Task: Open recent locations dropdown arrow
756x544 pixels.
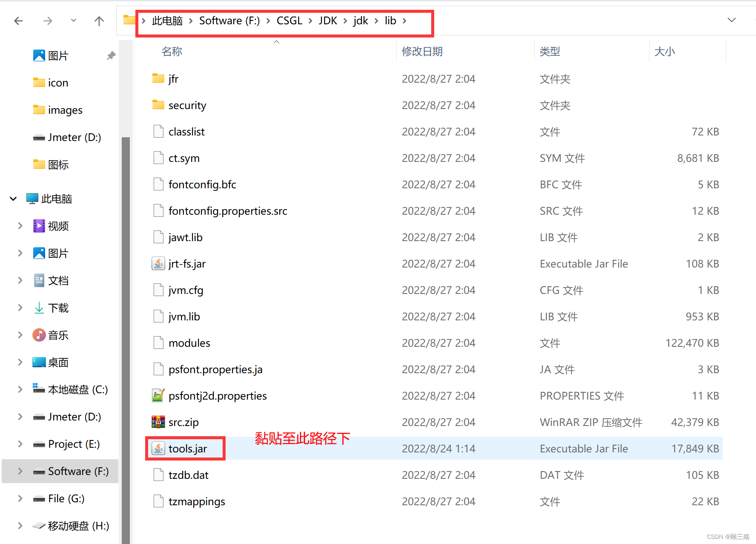Action: (x=74, y=20)
